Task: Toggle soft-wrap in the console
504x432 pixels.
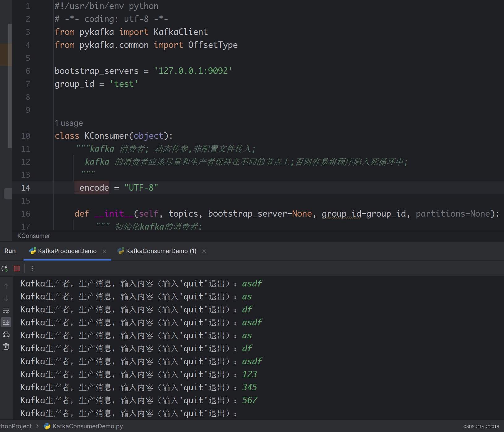Action: pos(6,310)
